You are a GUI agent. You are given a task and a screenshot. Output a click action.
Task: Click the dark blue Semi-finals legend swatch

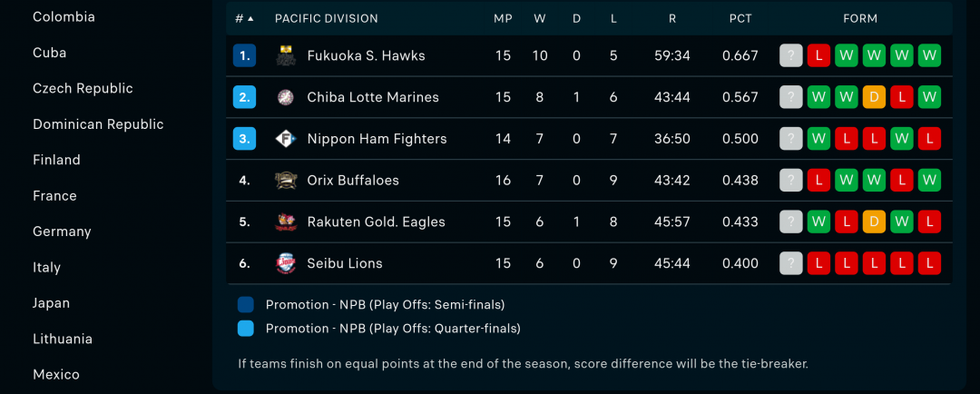coord(246,304)
